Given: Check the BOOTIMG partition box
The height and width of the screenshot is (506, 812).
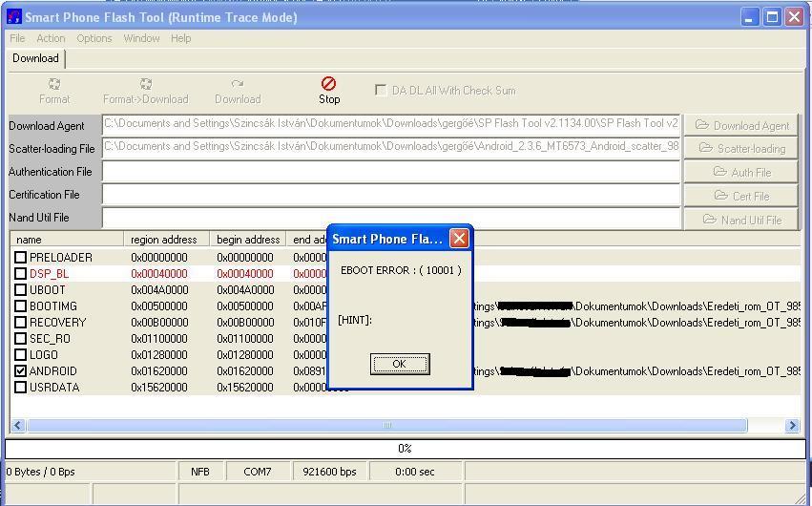Looking at the screenshot, I should pyautogui.click(x=20, y=306).
